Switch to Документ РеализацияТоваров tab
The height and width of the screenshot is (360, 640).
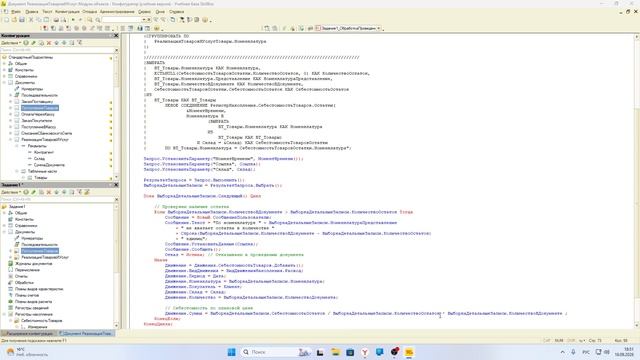click(87, 333)
